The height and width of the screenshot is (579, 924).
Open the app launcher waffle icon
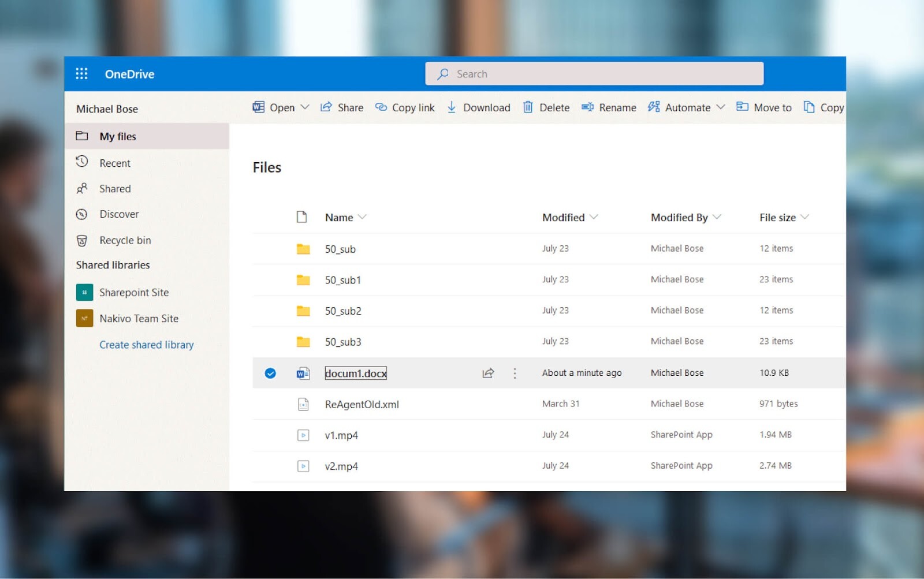pos(81,73)
